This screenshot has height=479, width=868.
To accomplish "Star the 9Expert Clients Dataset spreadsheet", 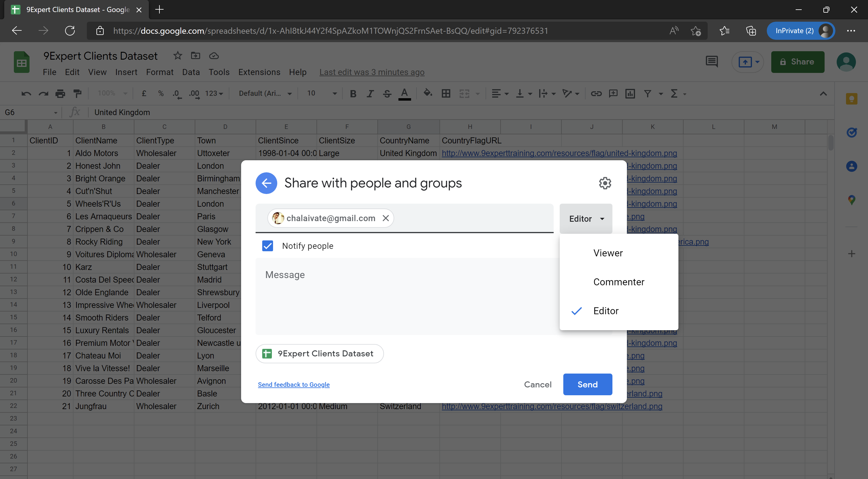I will [178, 55].
